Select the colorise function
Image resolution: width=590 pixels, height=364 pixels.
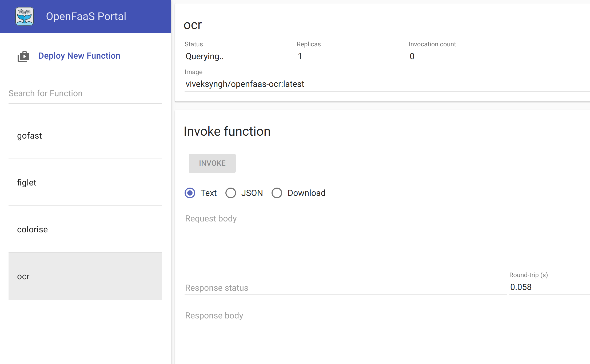32,229
